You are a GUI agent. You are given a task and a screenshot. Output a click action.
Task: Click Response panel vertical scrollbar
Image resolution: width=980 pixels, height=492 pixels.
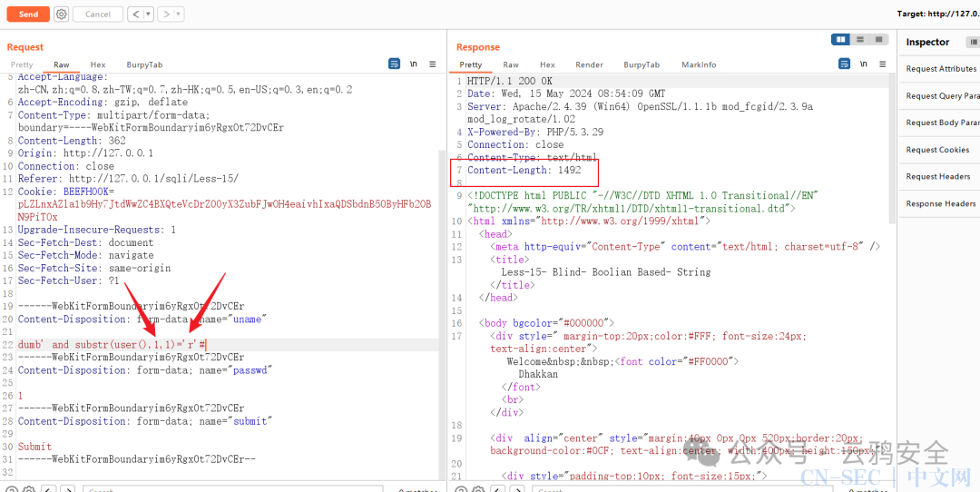[x=892, y=147]
